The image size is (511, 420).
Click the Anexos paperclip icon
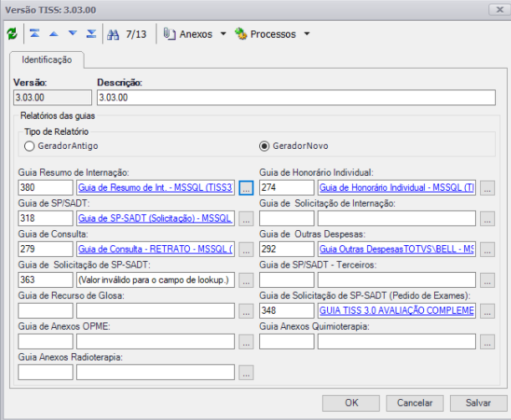(x=170, y=34)
